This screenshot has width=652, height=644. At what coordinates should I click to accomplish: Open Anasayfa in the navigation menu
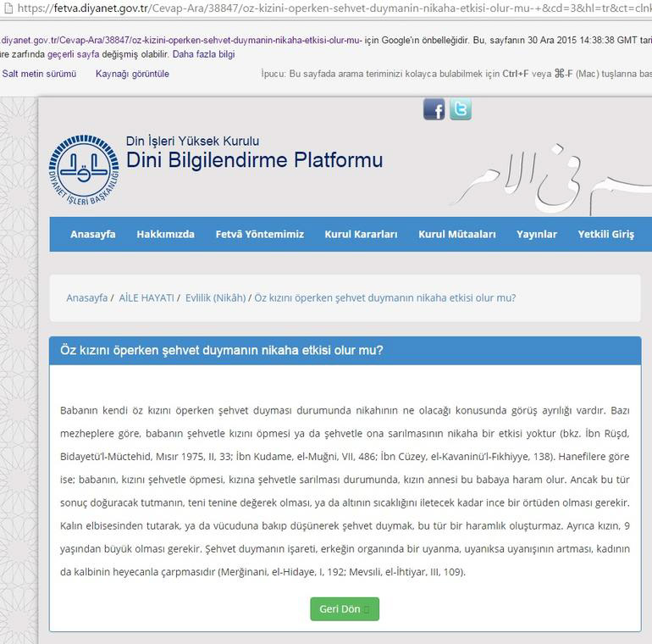tap(93, 234)
